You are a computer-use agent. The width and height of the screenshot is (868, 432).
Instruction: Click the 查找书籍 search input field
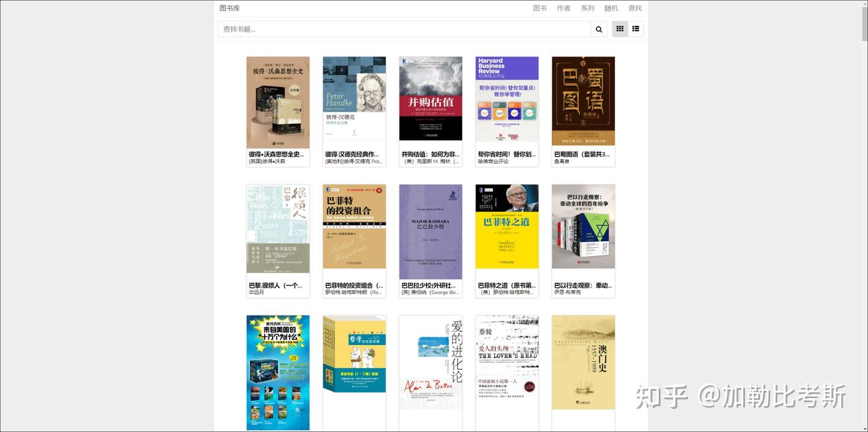[x=404, y=28]
